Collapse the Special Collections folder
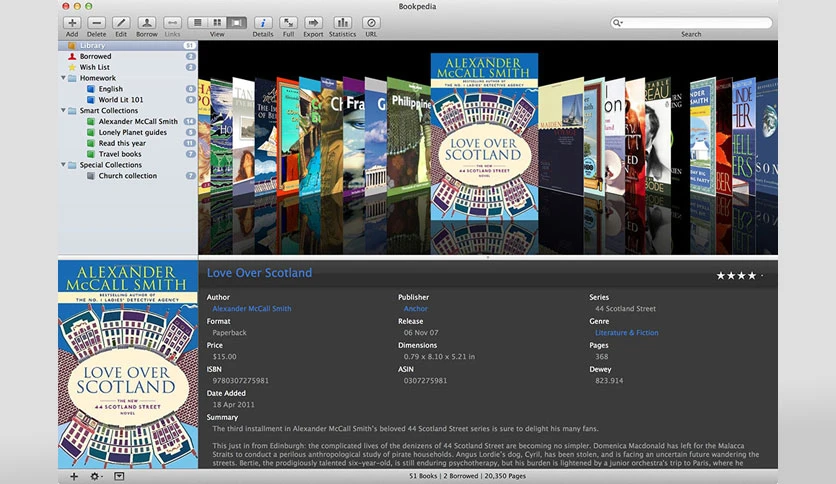836x484 pixels. [63, 165]
